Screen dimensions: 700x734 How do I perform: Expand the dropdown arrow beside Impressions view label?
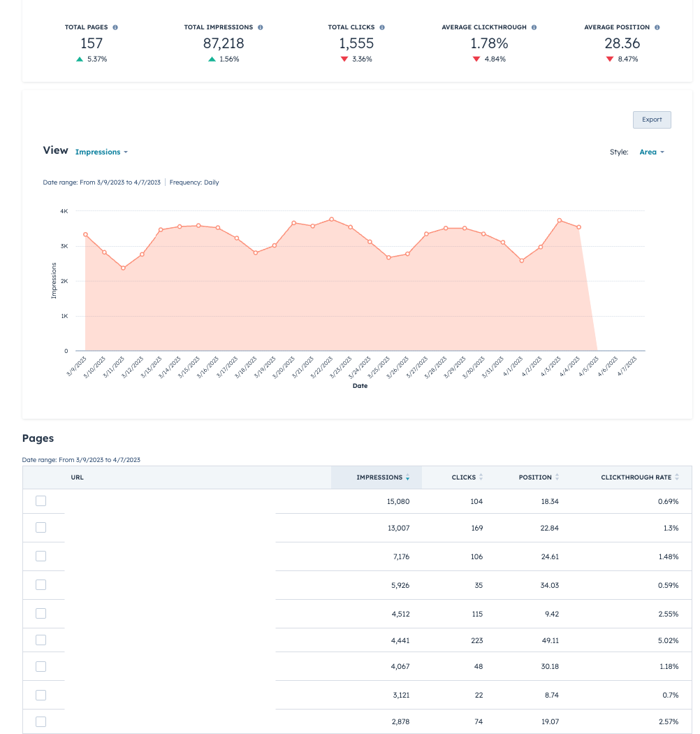pos(126,152)
